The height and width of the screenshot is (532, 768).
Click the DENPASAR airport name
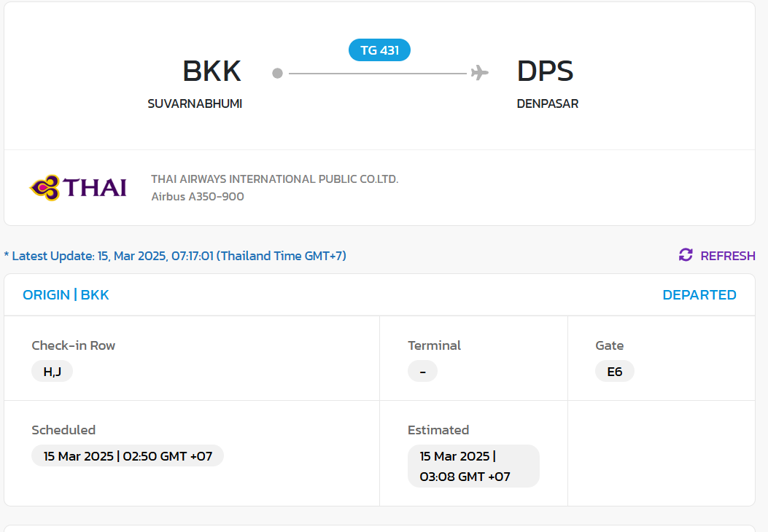[547, 103]
